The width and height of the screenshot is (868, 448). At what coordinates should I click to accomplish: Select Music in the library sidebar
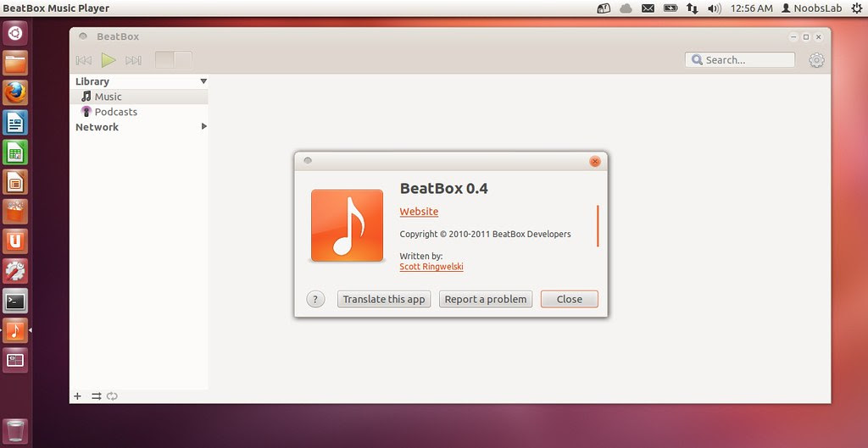pos(139,97)
